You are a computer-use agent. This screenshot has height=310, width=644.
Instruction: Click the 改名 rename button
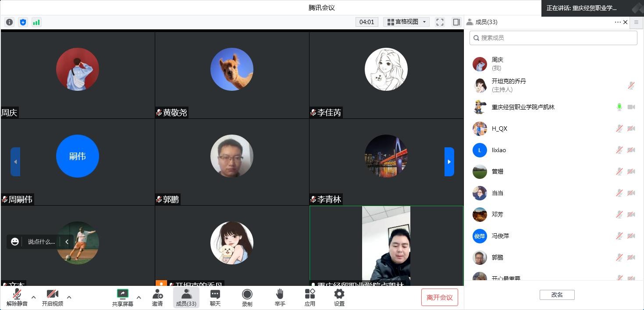tap(557, 295)
